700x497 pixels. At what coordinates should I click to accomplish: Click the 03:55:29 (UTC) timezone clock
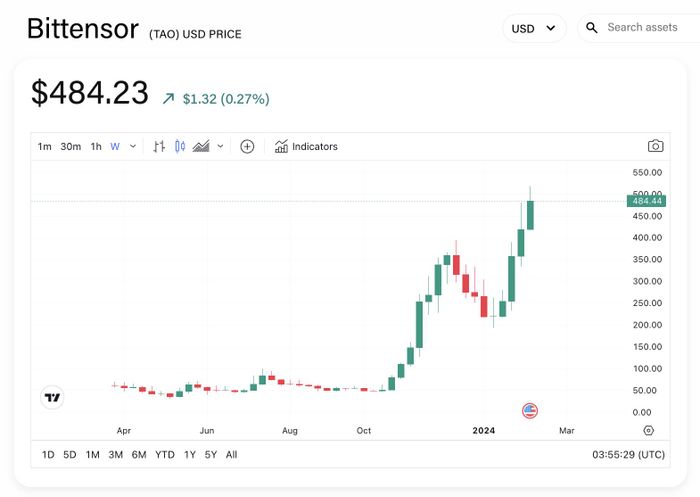click(629, 455)
